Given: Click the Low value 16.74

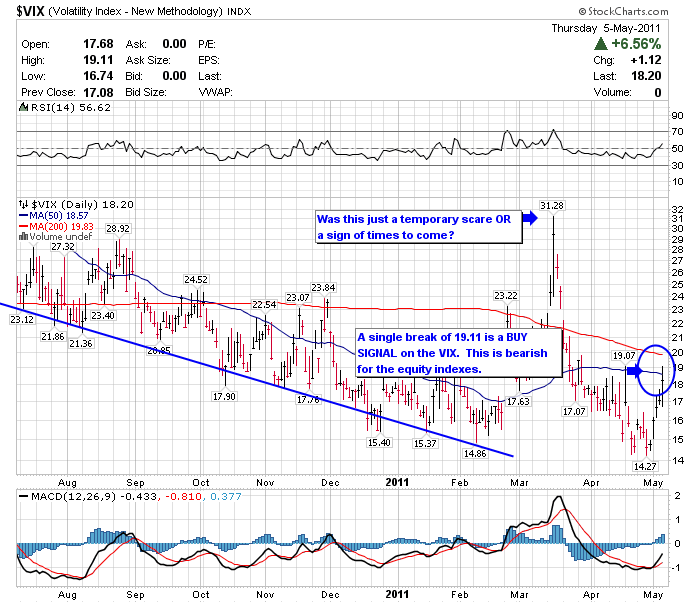Looking at the screenshot, I should [98, 76].
